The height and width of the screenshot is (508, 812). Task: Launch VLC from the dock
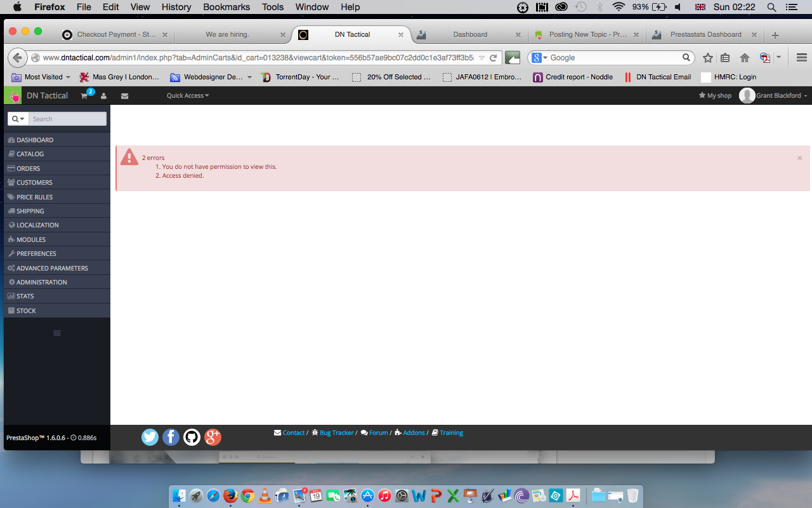tap(265, 495)
